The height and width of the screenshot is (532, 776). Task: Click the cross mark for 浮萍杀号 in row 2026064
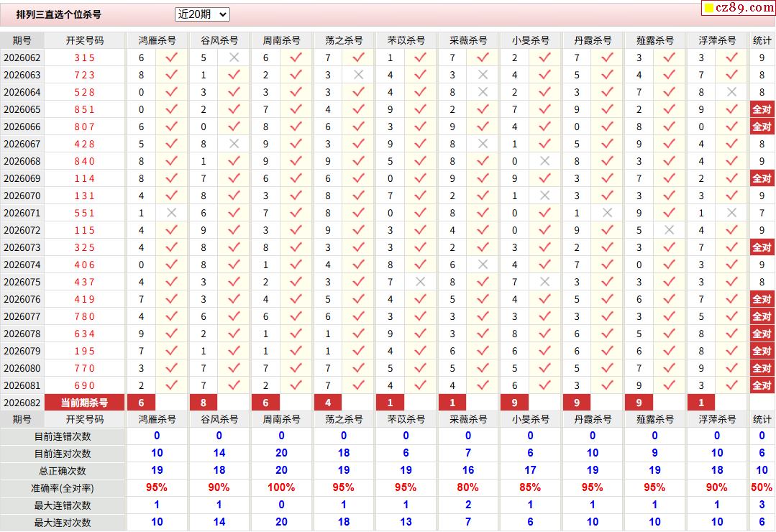pyautogui.click(x=731, y=92)
